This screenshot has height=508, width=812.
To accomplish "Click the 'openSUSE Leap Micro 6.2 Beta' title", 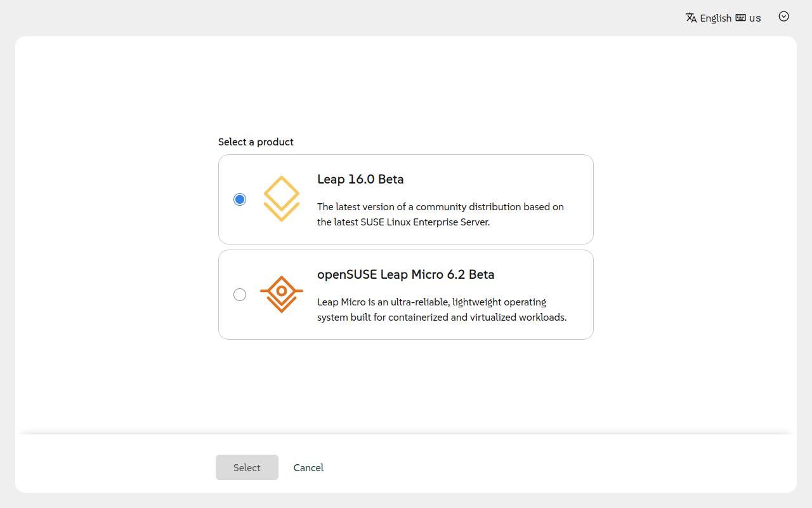I will (405, 274).
